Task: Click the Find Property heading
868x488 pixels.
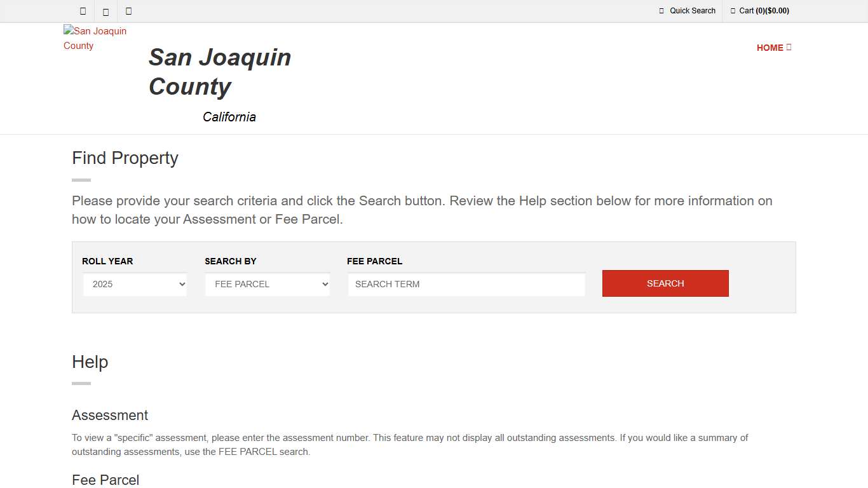Action: point(125,158)
